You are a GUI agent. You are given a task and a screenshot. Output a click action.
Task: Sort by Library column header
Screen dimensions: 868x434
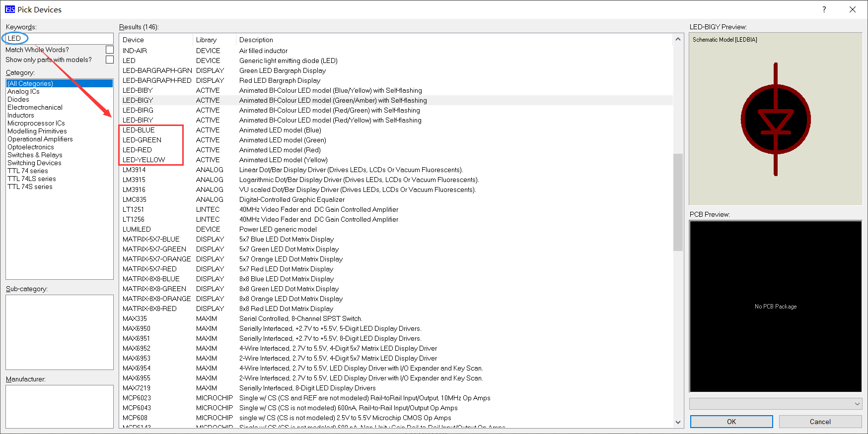pos(215,40)
